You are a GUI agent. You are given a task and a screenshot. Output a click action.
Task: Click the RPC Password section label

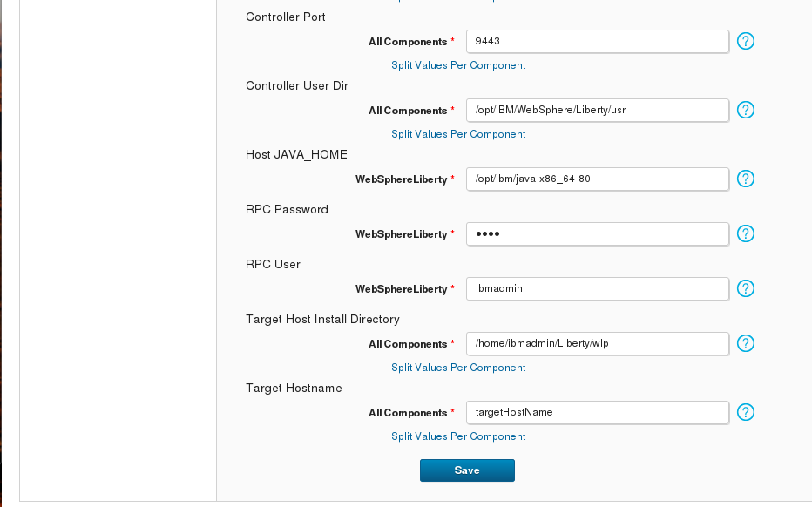(287, 210)
